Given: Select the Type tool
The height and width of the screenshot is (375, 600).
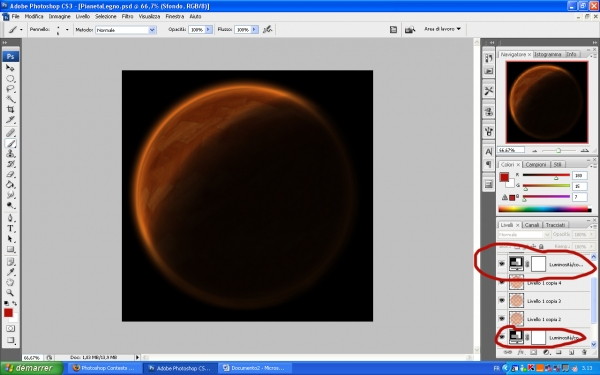Looking at the screenshot, I should [x=10, y=229].
